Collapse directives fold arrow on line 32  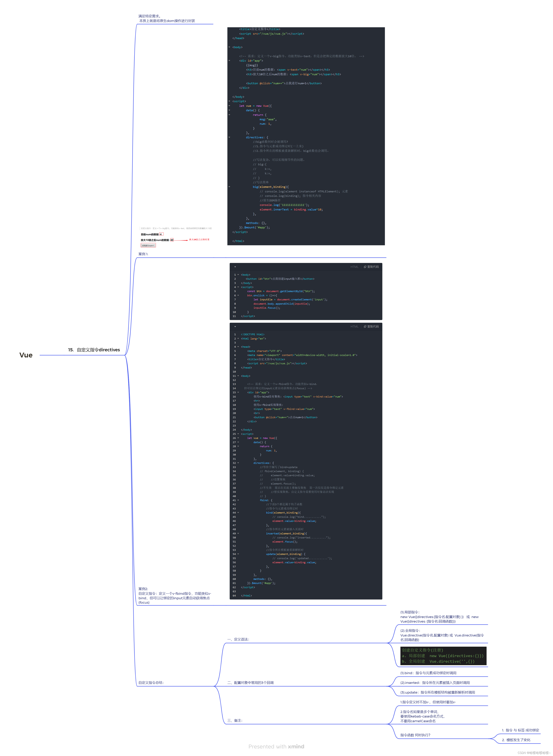click(x=238, y=463)
